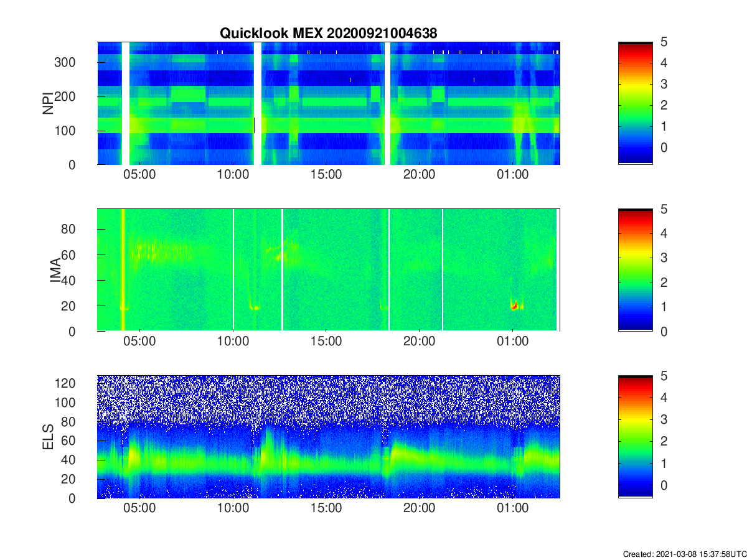Click '20:00' tick under NPI plot
Viewport: 747px width, 560px height.
click(x=419, y=175)
